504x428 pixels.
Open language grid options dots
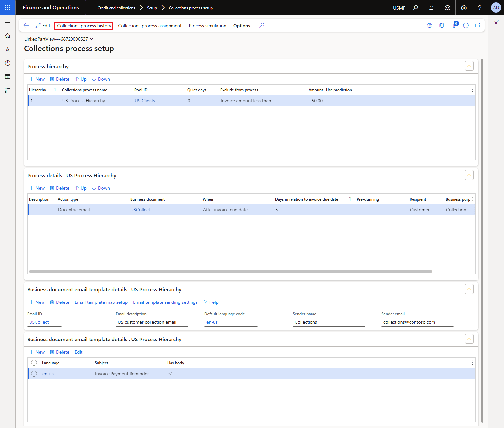pos(472,363)
